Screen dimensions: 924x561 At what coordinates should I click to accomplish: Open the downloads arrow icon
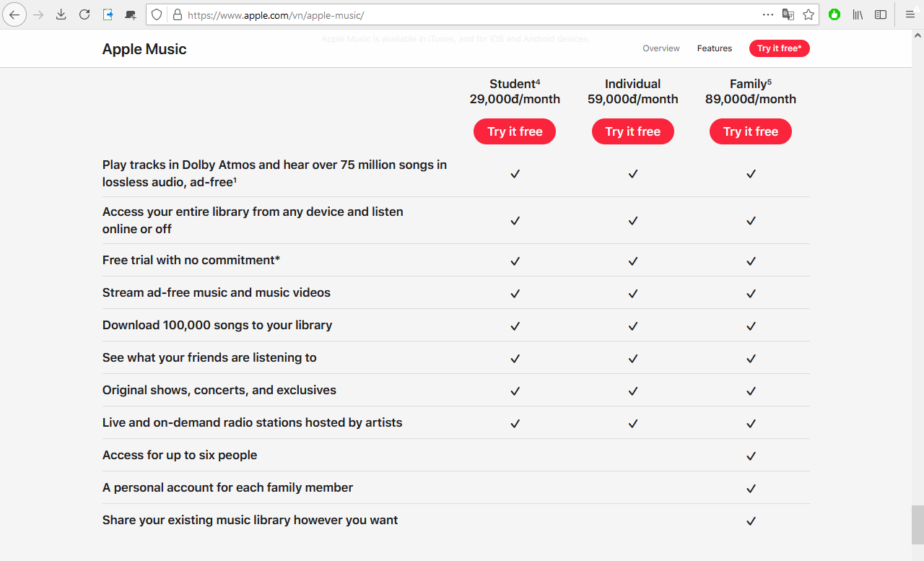61,14
